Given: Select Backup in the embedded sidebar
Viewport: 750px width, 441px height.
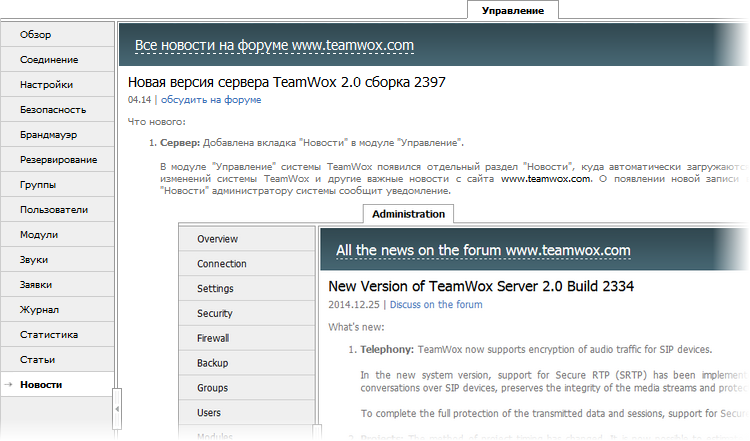Looking at the screenshot, I should pos(247,363).
